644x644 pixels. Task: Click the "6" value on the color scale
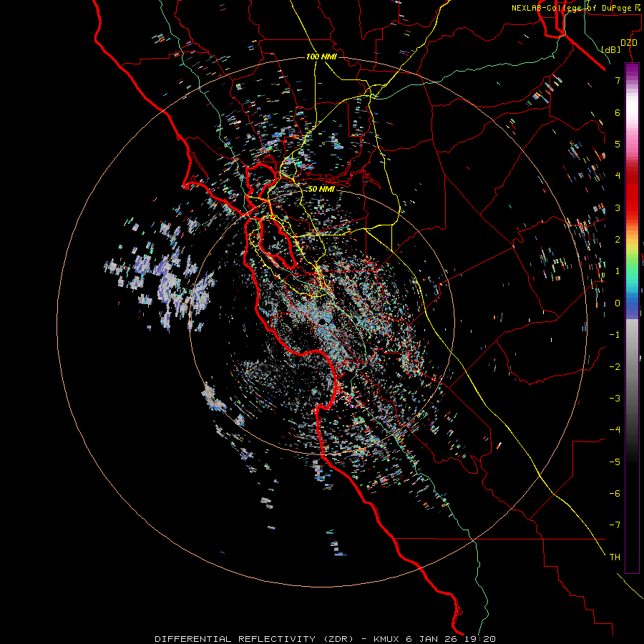618,112
